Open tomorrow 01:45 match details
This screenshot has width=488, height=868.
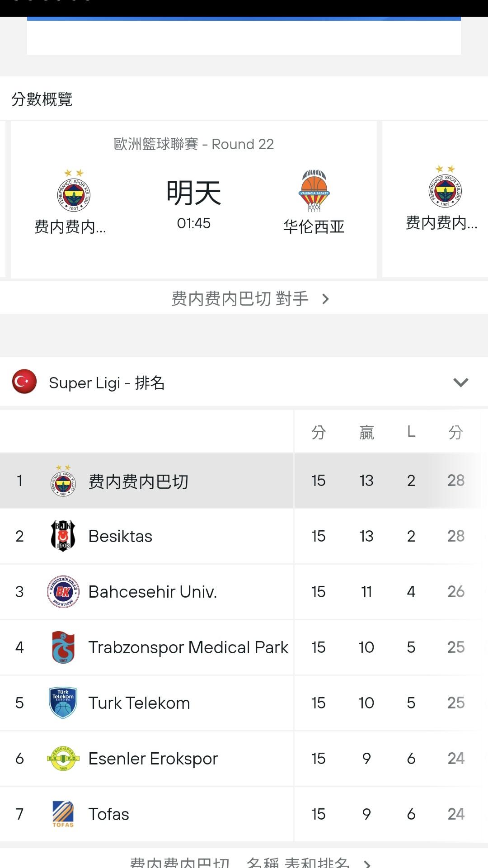pyautogui.click(x=194, y=199)
